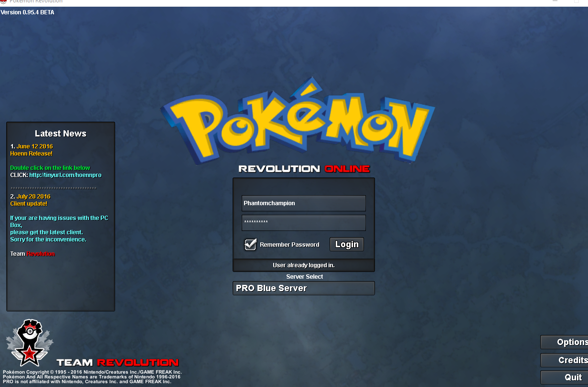Click 'Double click on the link below' text

coord(50,168)
